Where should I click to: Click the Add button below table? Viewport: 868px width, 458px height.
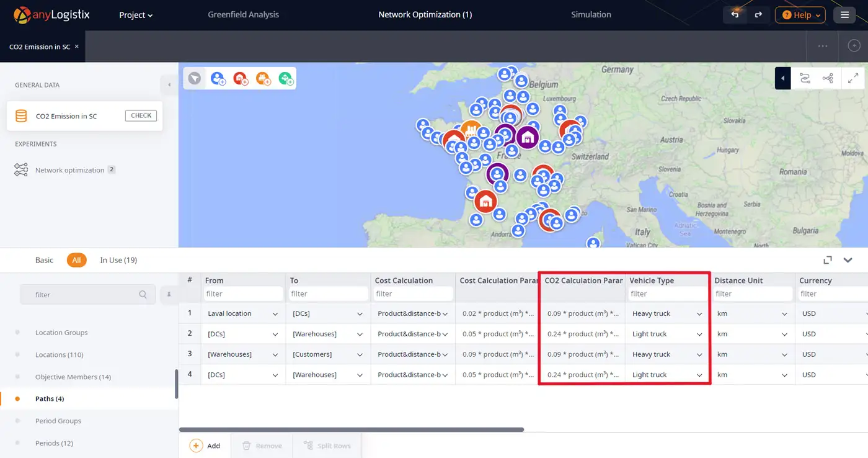205,446
